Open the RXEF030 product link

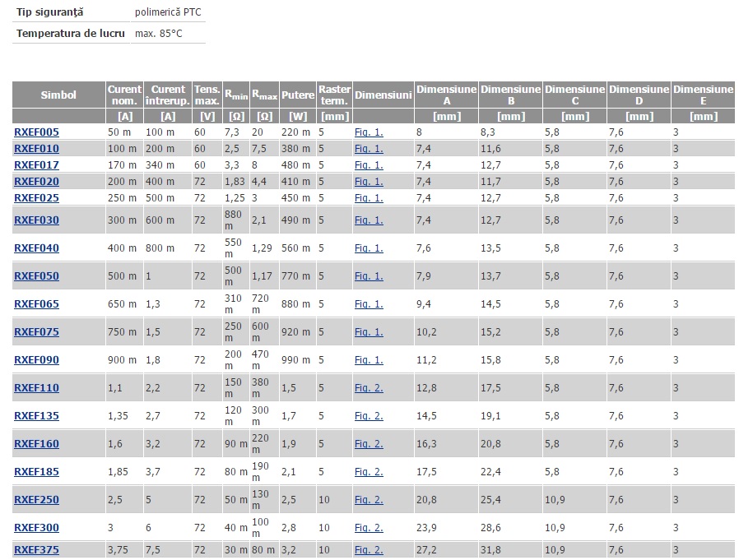[x=36, y=220]
